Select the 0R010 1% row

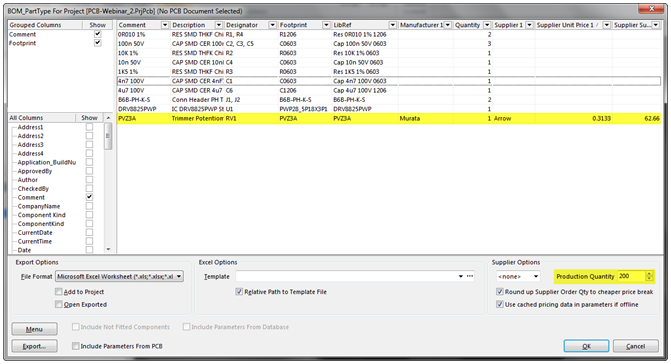[x=389, y=34]
